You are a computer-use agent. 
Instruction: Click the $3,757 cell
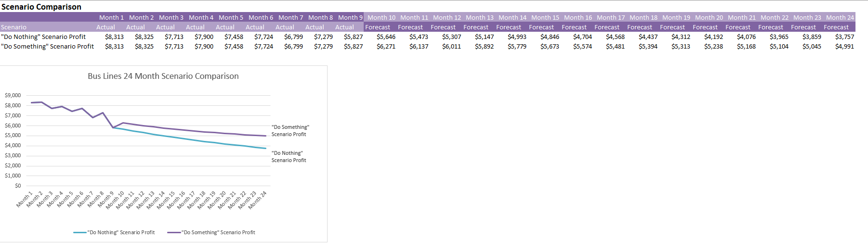point(844,37)
